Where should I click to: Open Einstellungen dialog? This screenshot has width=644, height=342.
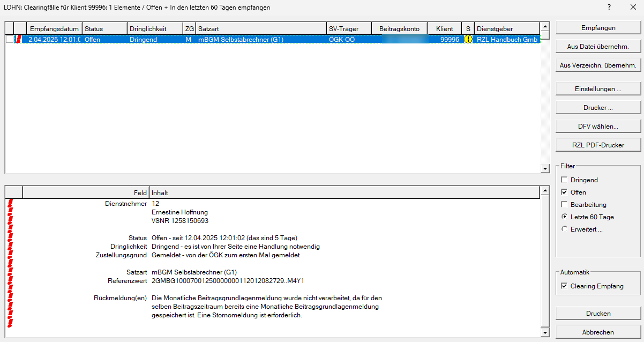coord(598,89)
